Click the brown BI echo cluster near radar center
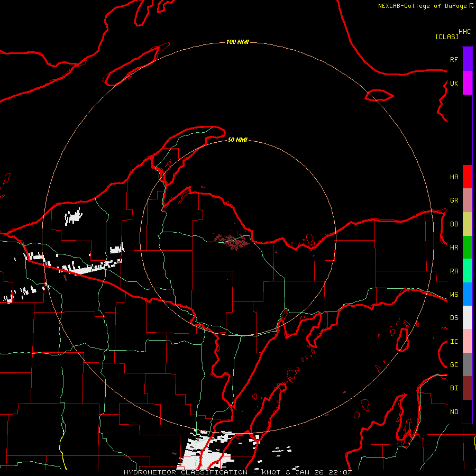The height and width of the screenshot is (476, 476). click(x=232, y=241)
